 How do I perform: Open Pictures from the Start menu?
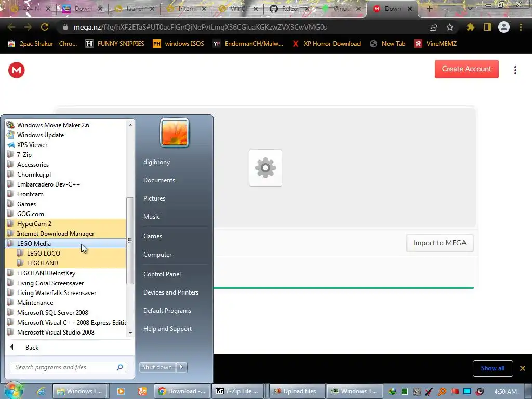click(x=154, y=198)
